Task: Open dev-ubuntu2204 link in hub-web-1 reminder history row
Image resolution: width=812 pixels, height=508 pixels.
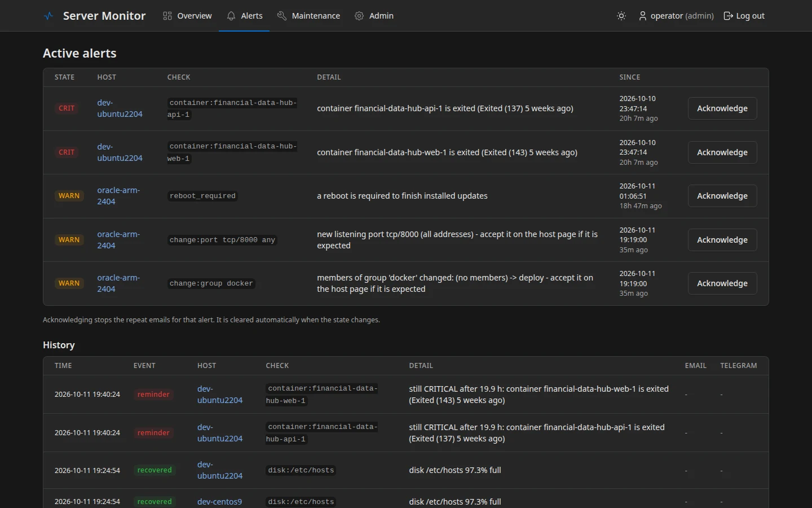Action: [x=220, y=395]
